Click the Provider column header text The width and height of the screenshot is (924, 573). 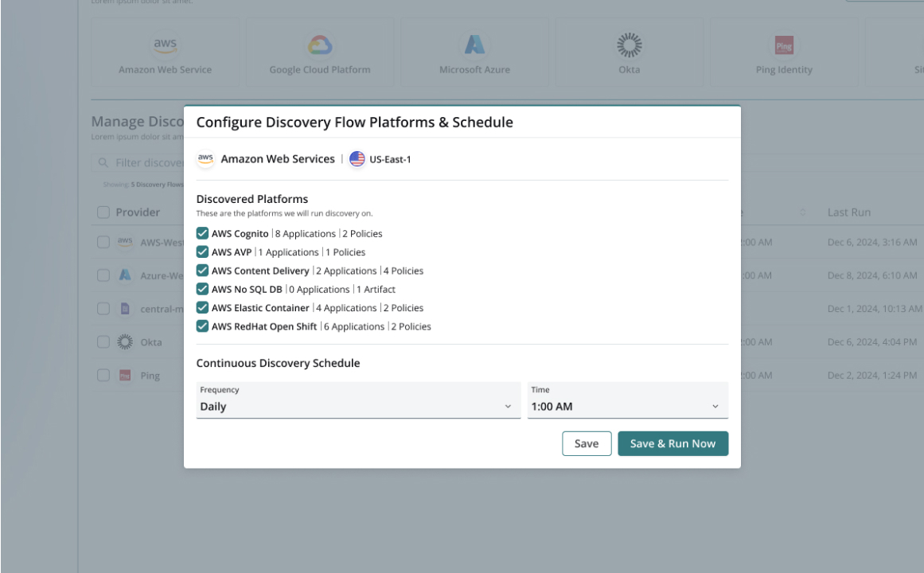click(x=138, y=212)
